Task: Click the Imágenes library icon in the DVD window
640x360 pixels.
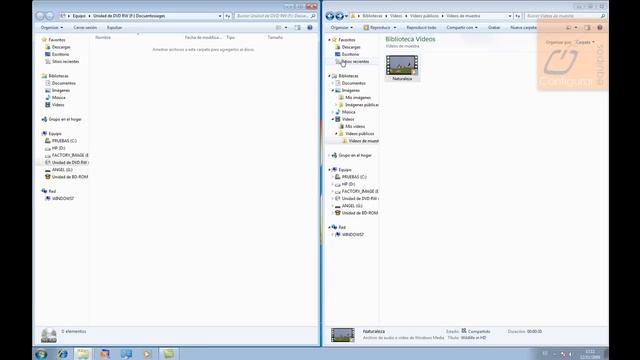Action: tap(48, 91)
